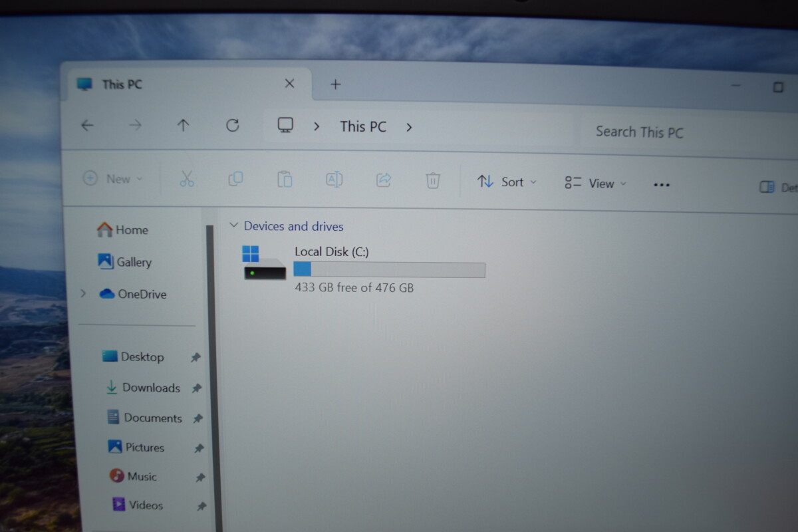Viewport: 798px width, 532px height.
Task: Click the Paste clipboard icon
Action: pos(285,179)
